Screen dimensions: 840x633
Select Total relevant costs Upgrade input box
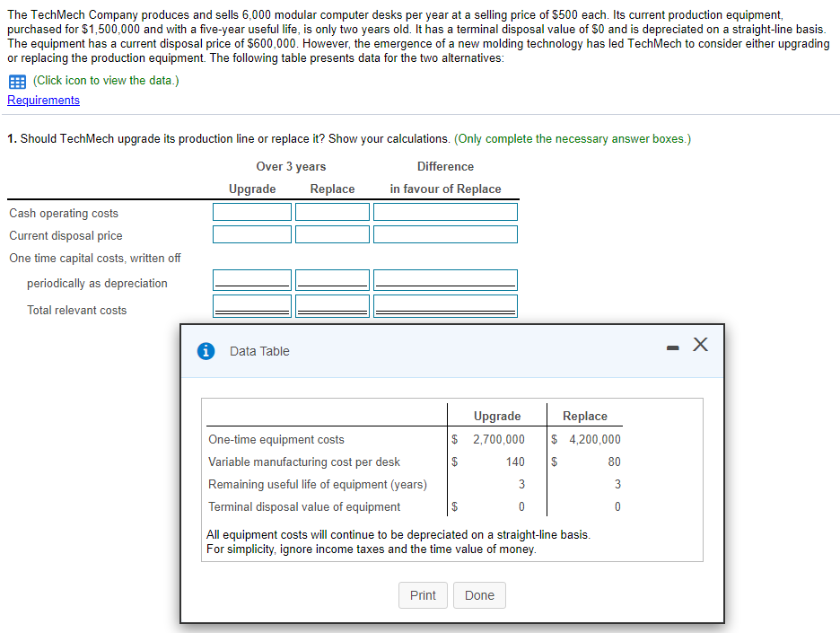click(x=252, y=306)
